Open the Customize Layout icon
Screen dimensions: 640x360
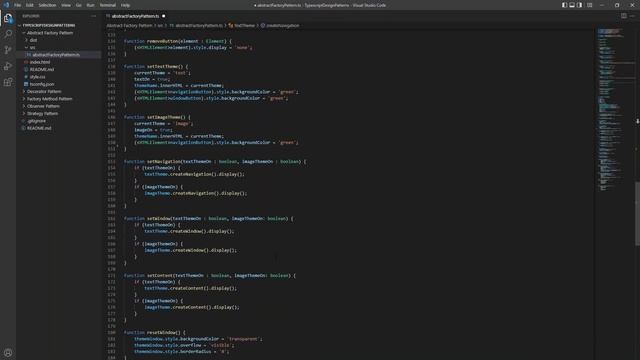[x=589, y=5]
